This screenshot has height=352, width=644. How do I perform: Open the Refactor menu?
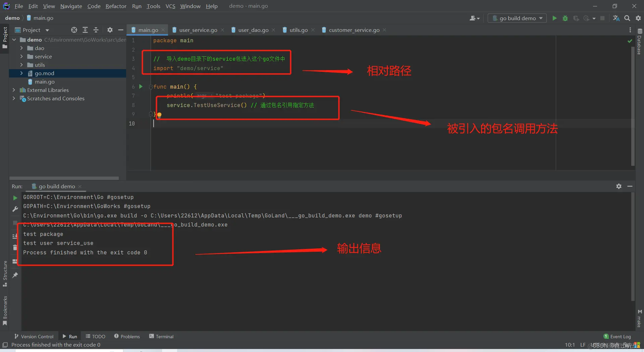[x=116, y=6]
